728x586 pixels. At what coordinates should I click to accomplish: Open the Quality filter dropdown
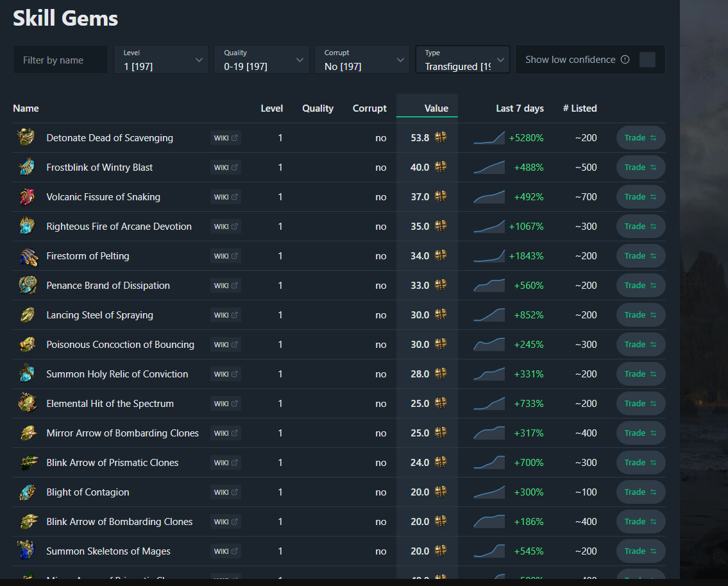tap(262, 60)
